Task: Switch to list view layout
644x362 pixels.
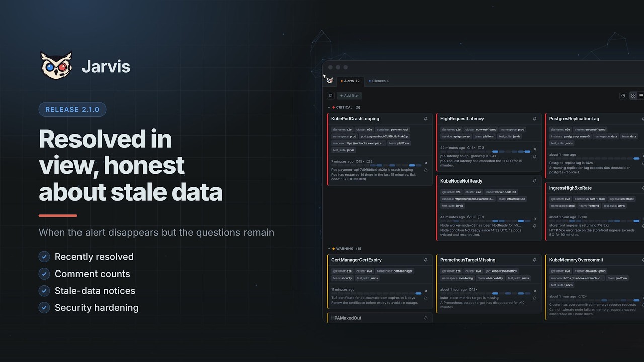Action: tap(641, 95)
